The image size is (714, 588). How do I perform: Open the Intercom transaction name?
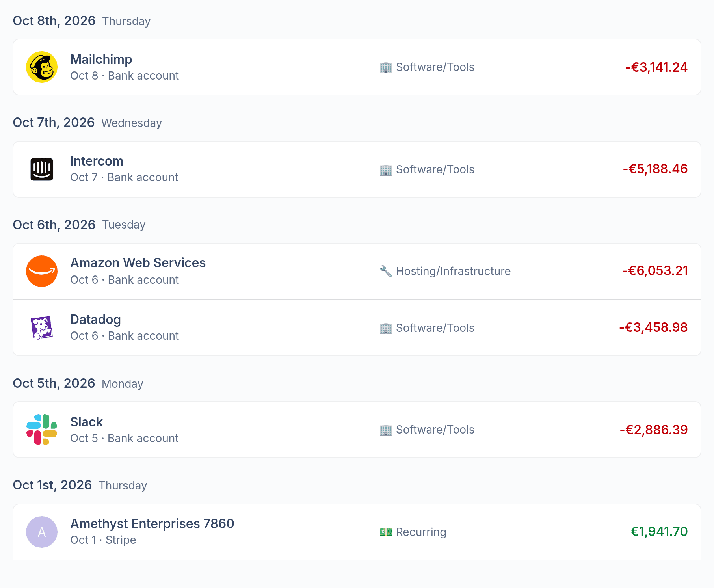point(97,161)
